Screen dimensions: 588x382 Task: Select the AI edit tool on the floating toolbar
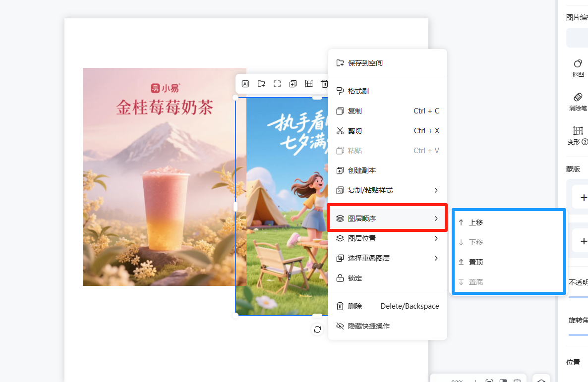click(245, 84)
